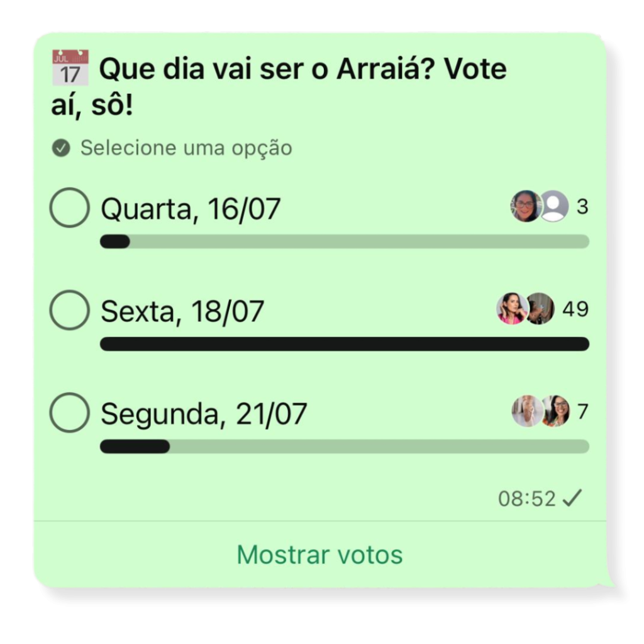644x644 pixels.
Task: Click Mostrar votos link
Action: click(320, 555)
